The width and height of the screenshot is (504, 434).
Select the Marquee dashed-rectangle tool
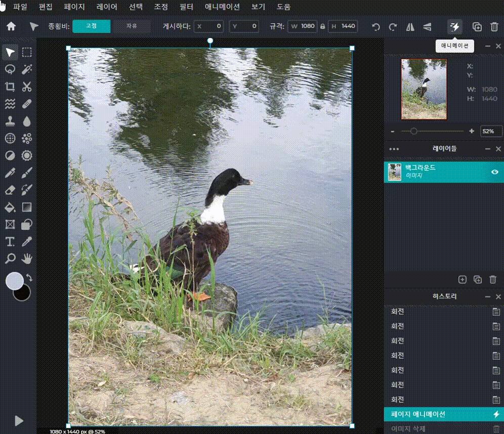pos(27,53)
